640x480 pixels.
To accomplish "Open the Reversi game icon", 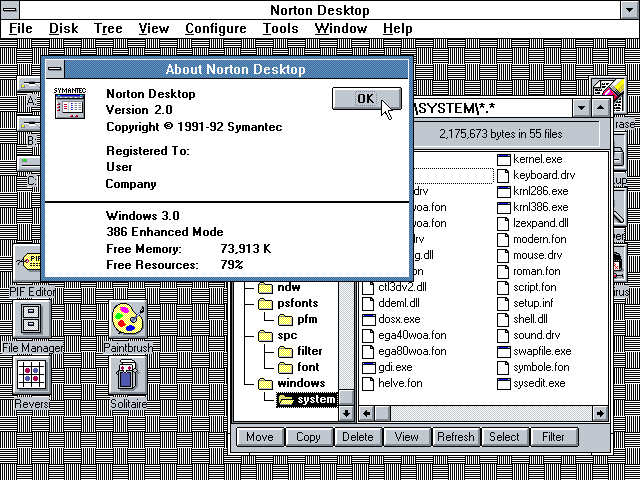I will point(32,375).
